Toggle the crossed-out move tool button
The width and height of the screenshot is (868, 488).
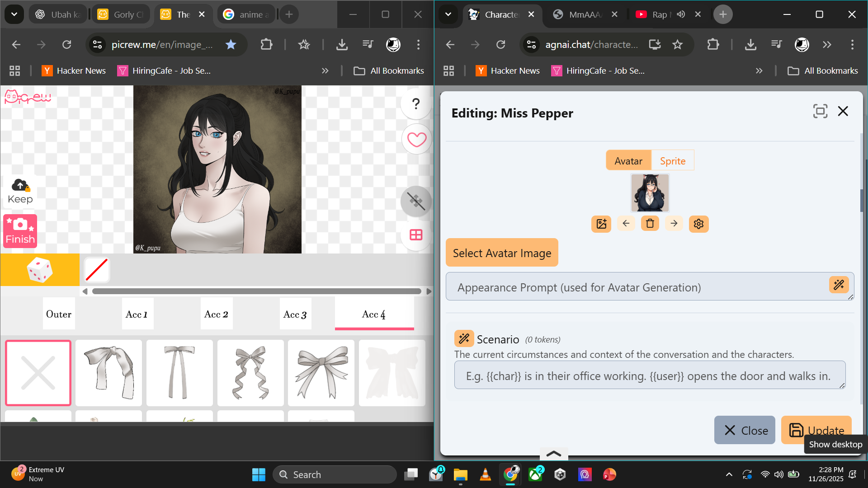[416, 201]
